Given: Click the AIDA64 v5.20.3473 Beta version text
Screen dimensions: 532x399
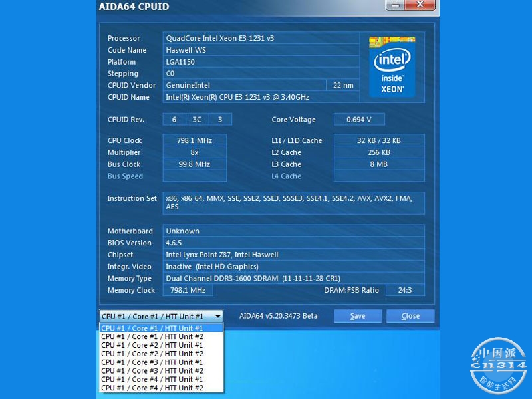Looking at the screenshot, I should (x=278, y=316).
